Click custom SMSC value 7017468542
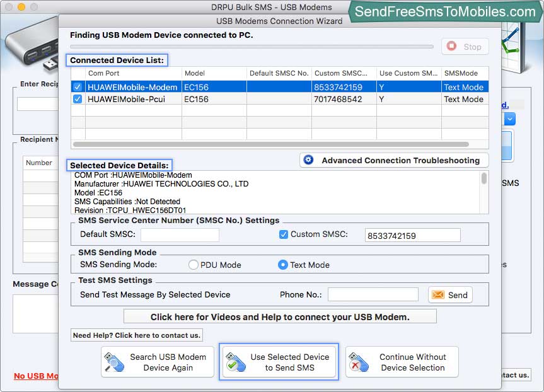The height and width of the screenshot is (392, 544). 338,99
